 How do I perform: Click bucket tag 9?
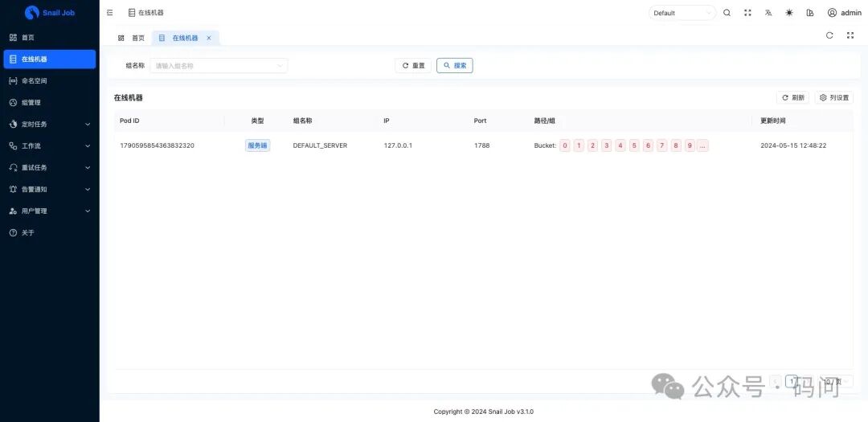(x=690, y=145)
